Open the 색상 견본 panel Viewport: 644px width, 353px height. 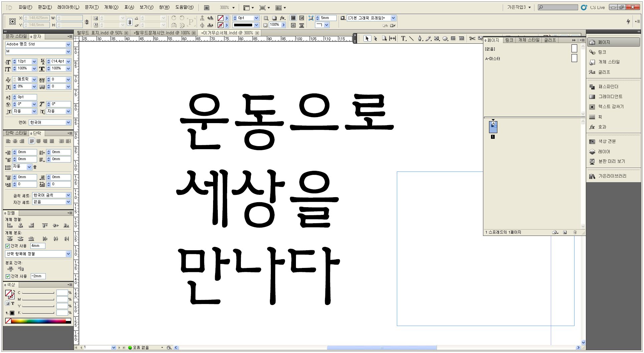(607, 141)
